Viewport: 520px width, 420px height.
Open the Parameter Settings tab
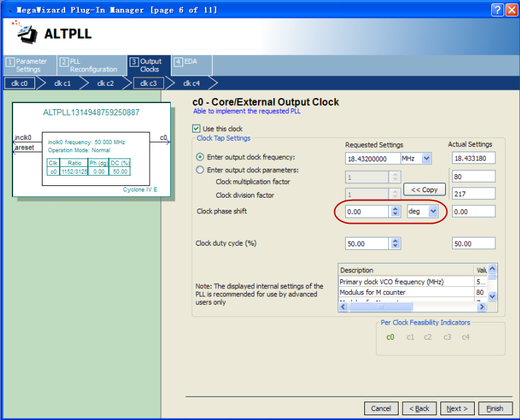pyautogui.click(x=30, y=65)
